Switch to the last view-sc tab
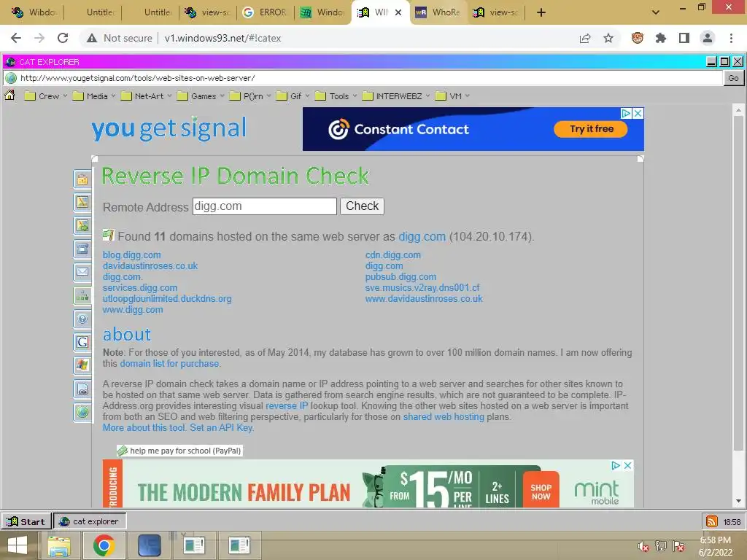This screenshot has height=560, width=747. click(x=497, y=12)
